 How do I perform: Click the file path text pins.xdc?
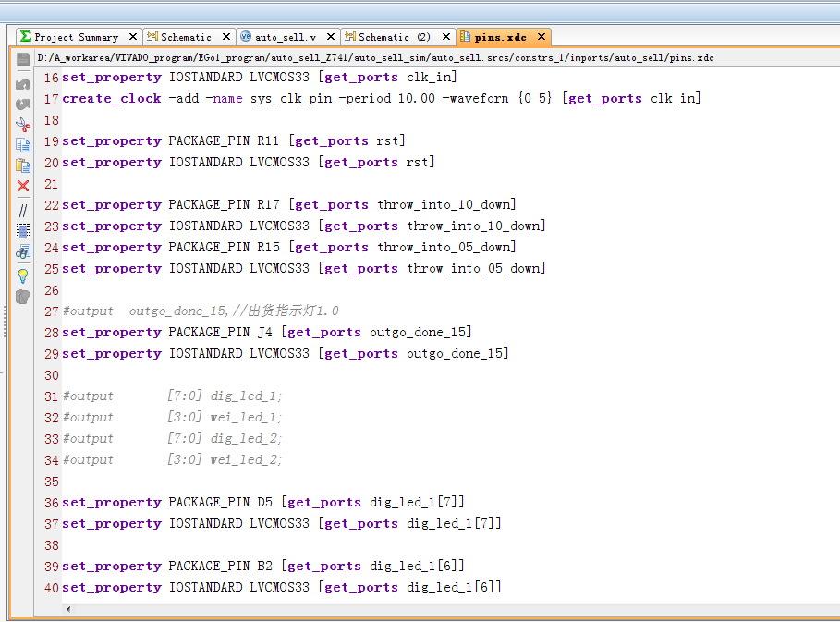(x=691, y=57)
